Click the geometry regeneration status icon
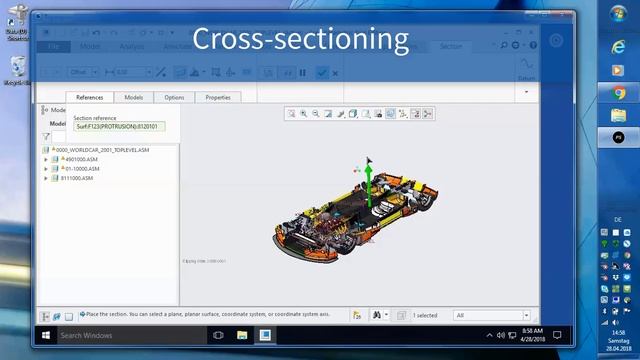Image resolution: width=640 pixels, height=360 pixels. click(x=357, y=315)
